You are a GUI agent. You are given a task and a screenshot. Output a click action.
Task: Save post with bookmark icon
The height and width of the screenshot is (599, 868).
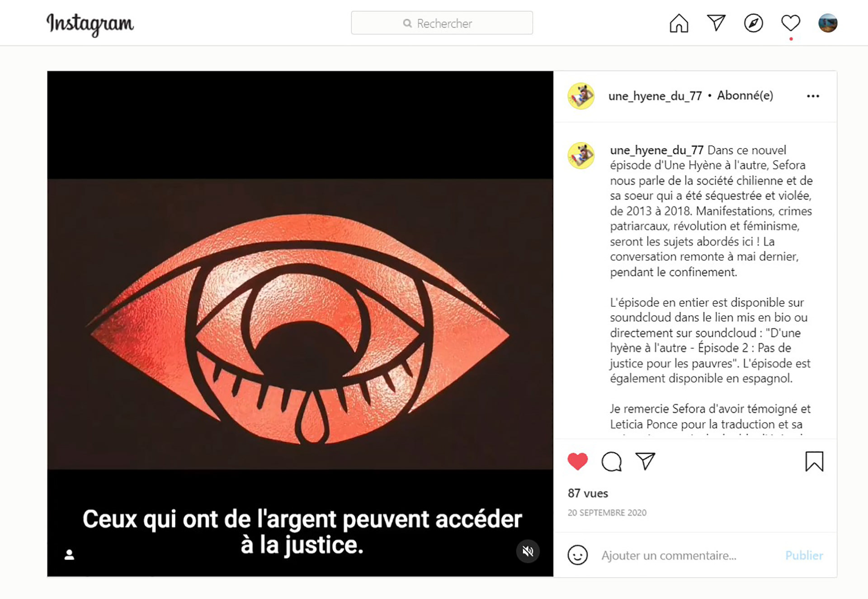[814, 461]
